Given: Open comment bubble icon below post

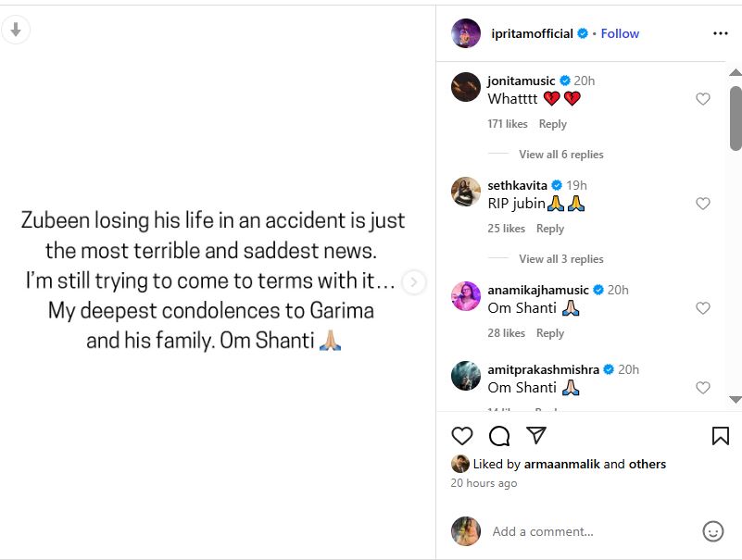Looking at the screenshot, I should tap(499, 436).
